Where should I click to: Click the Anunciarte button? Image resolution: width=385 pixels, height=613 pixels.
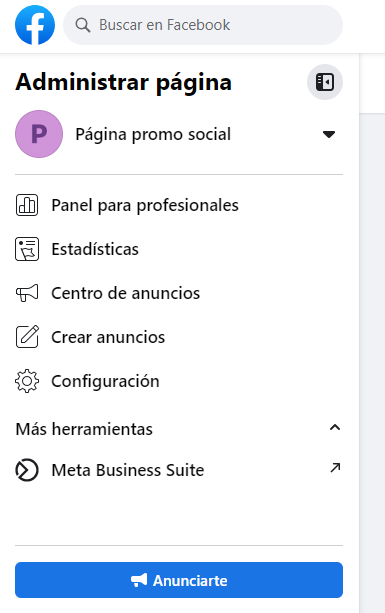click(x=179, y=580)
